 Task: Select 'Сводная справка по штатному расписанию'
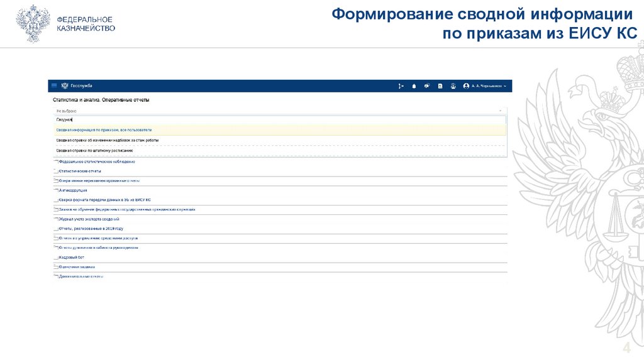tap(280, 151)
